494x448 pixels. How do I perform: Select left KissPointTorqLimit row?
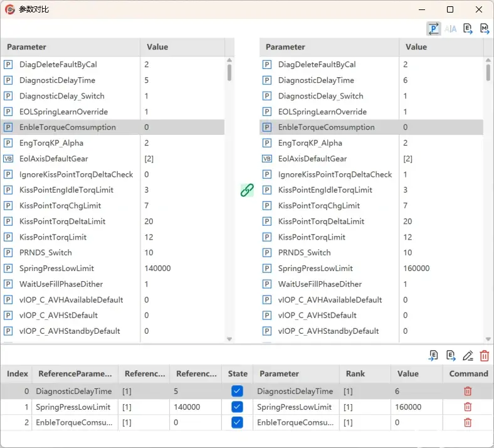113,237
